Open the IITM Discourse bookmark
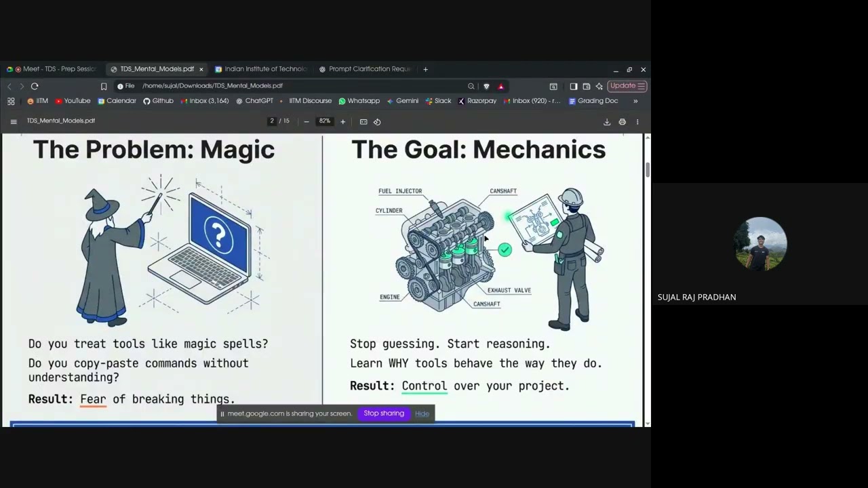This screenshot has width=868, height=488. coord(305,101)
